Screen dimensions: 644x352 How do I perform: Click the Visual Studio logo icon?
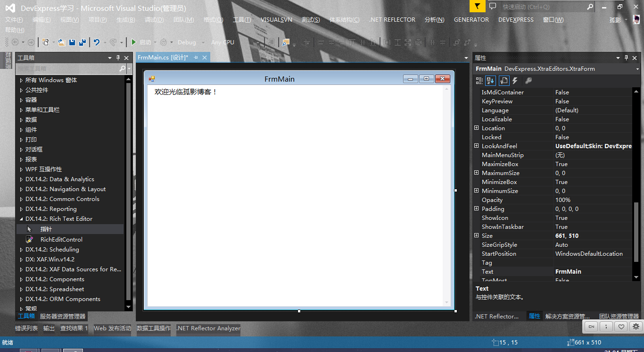click(10, 8)
